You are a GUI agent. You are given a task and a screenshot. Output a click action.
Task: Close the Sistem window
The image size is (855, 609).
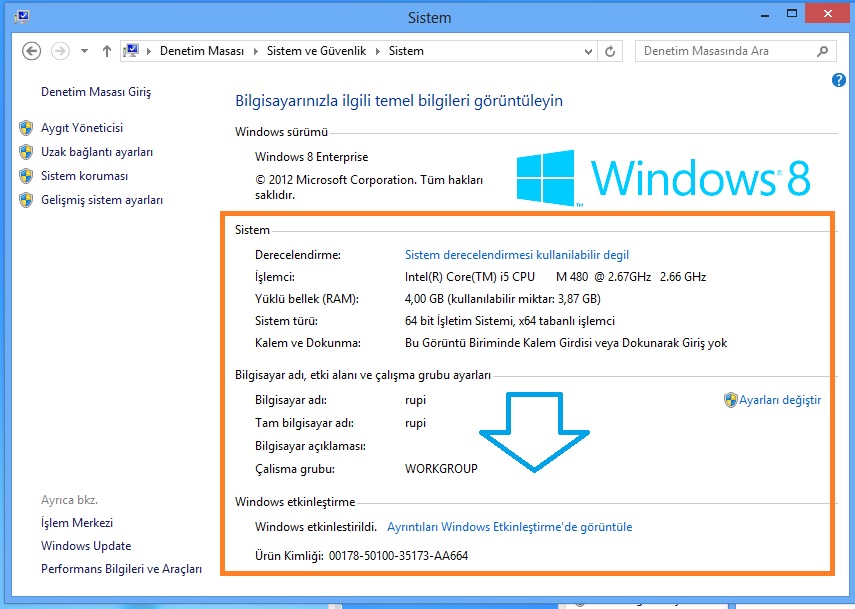[x=828, y=14]
